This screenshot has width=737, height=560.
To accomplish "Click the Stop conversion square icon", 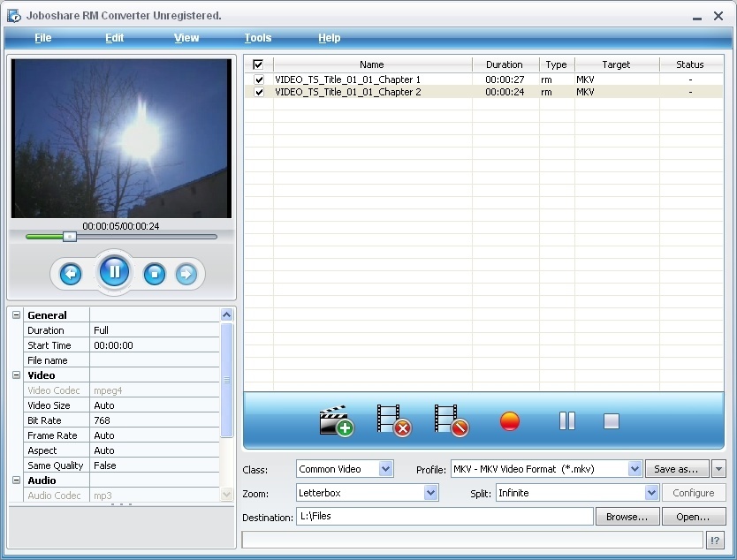I will (612, 421).
